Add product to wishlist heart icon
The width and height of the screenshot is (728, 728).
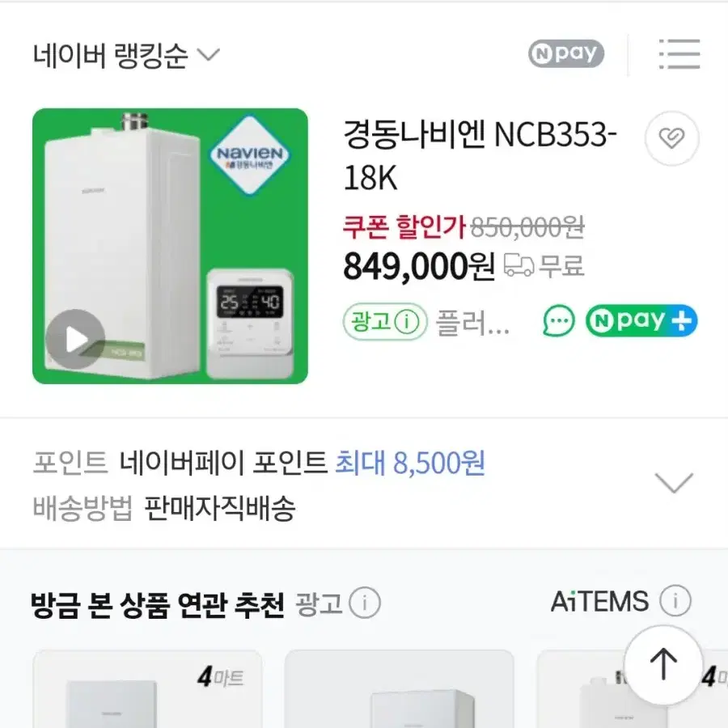[x=671, y=138]
